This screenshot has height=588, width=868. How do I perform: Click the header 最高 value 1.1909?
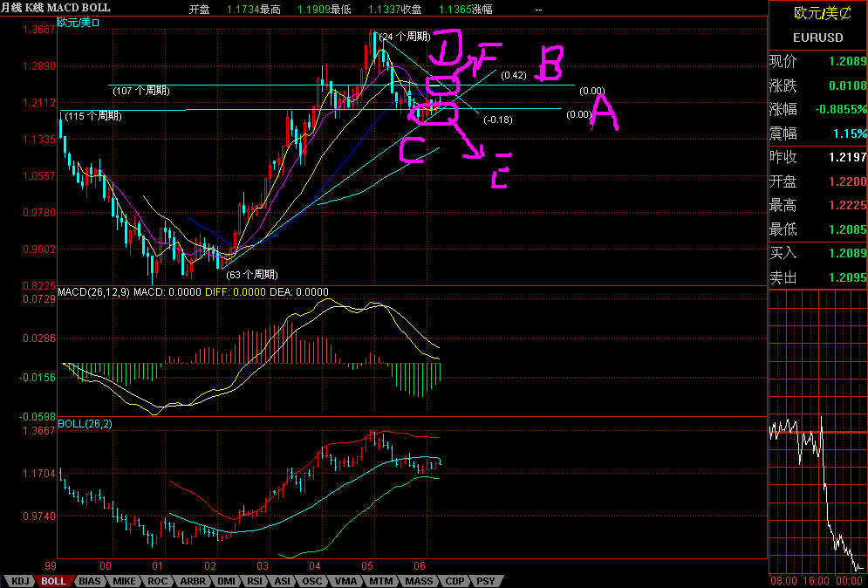click(x=314, y=10)
